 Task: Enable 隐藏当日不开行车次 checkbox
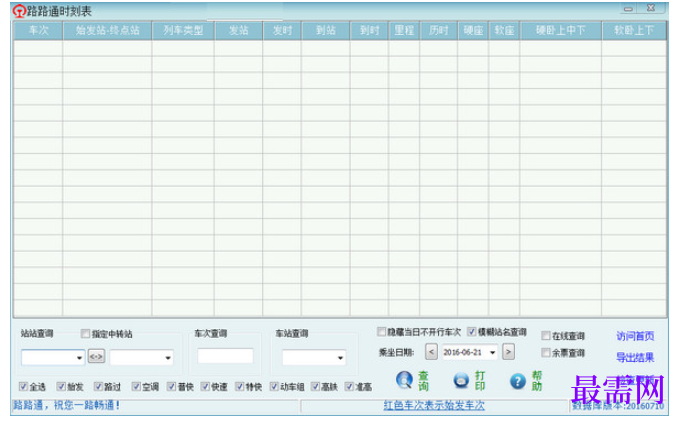point(381,332)
